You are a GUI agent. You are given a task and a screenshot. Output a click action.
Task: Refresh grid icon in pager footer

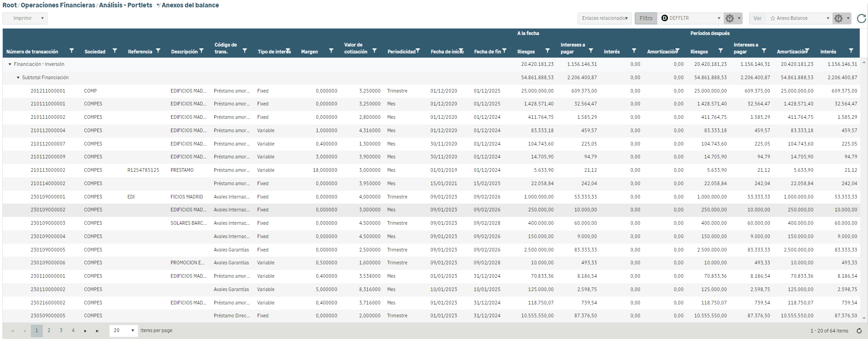tap(859, 331)
